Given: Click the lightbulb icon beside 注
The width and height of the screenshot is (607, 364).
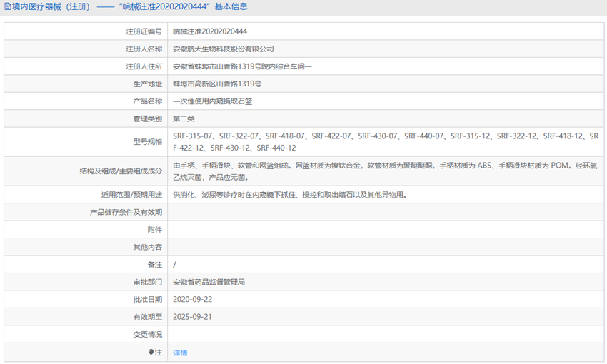Looking at the screenshot, I should (151, 352).
